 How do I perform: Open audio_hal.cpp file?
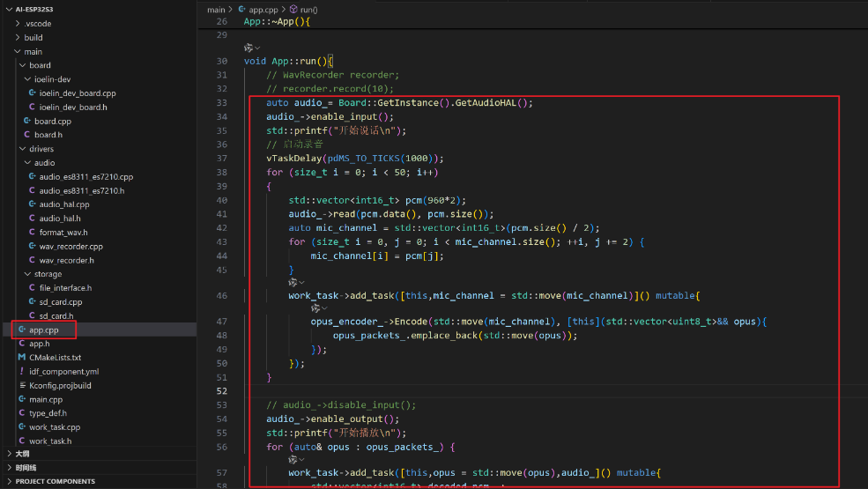pyautogui.click(x=64, y=204)
